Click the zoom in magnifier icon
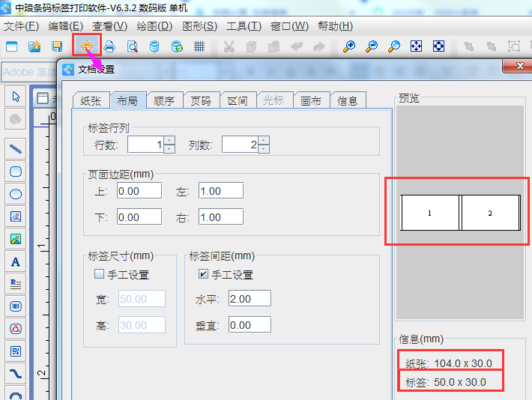 tap(349, 46)
